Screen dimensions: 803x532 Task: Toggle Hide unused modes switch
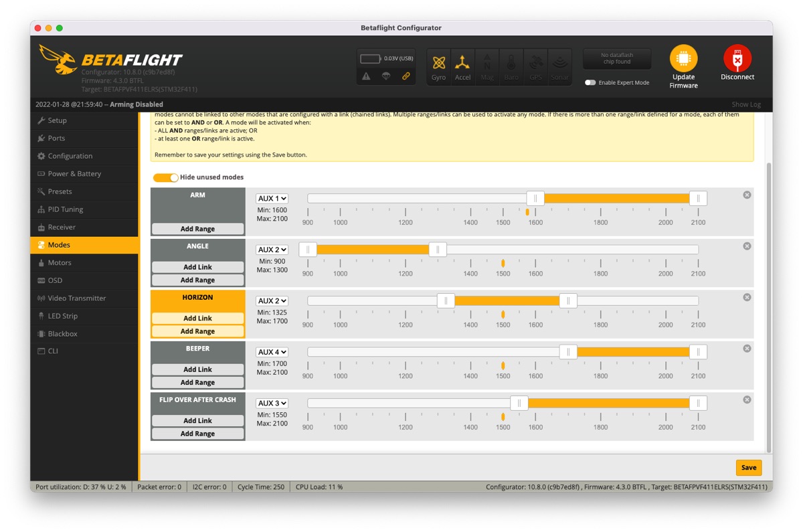(x=165, y=177)
